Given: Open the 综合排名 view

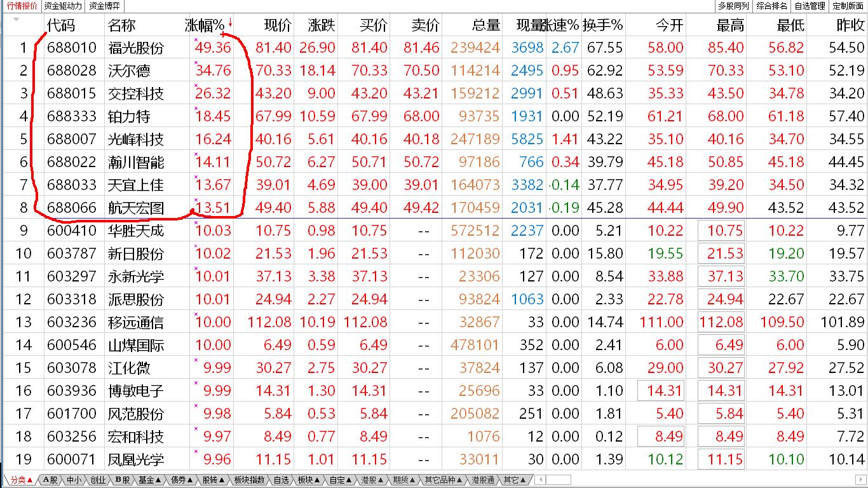Looking at the screenshot, I should tap(771, 6).
